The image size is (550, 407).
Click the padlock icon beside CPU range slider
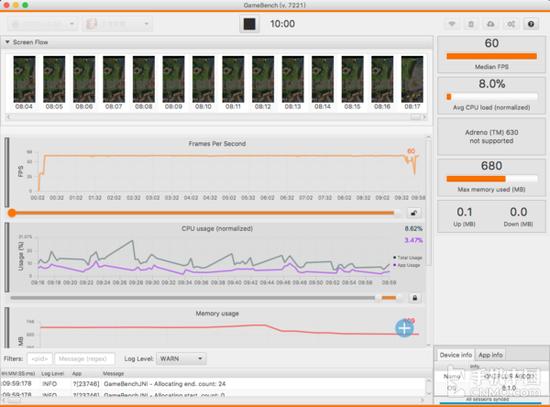pyautogui.click(x=415, y=298)
